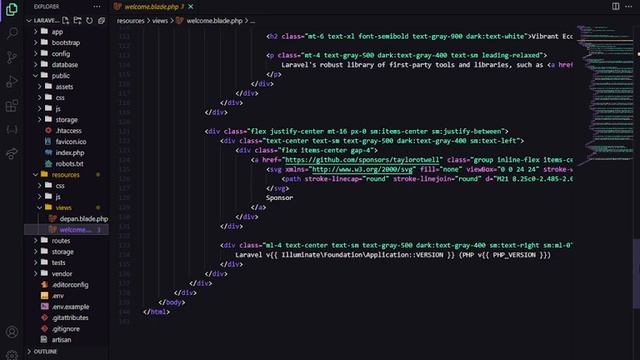Viewport: 640px width, 360px height.
Task: Open the Search view in activity bar
Action: click(x=12, y=33)
